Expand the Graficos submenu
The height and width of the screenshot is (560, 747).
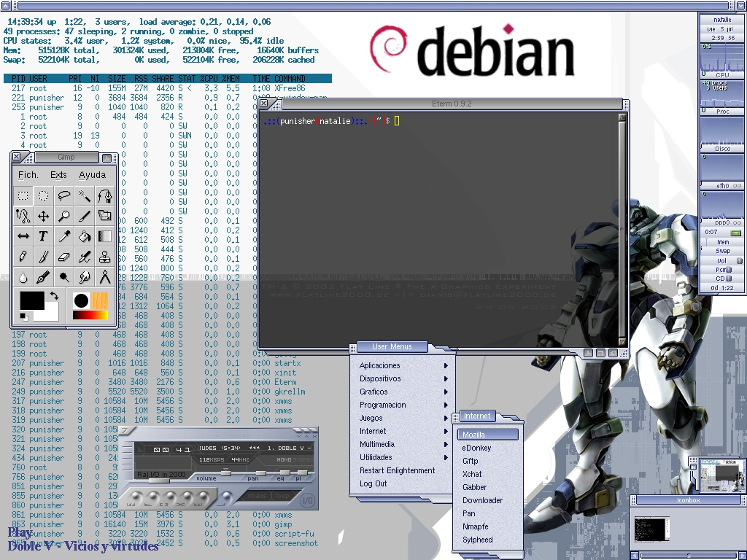[x=403, y=392]
